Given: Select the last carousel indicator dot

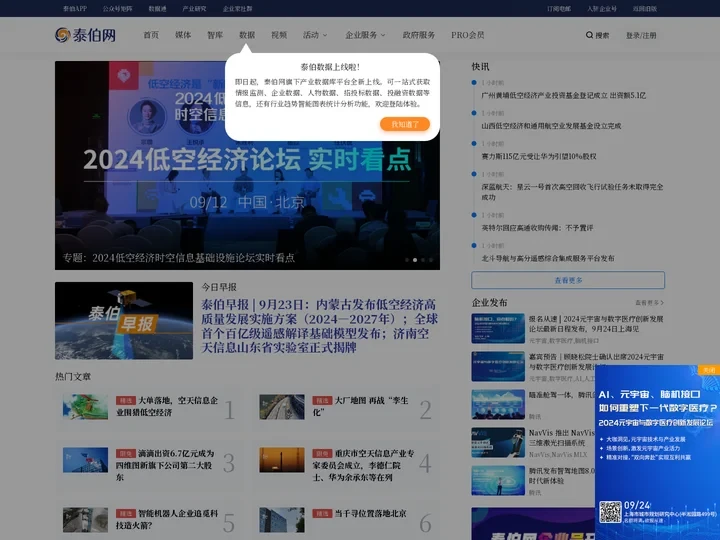Looking at the screenshot, I should coord(431,260).
